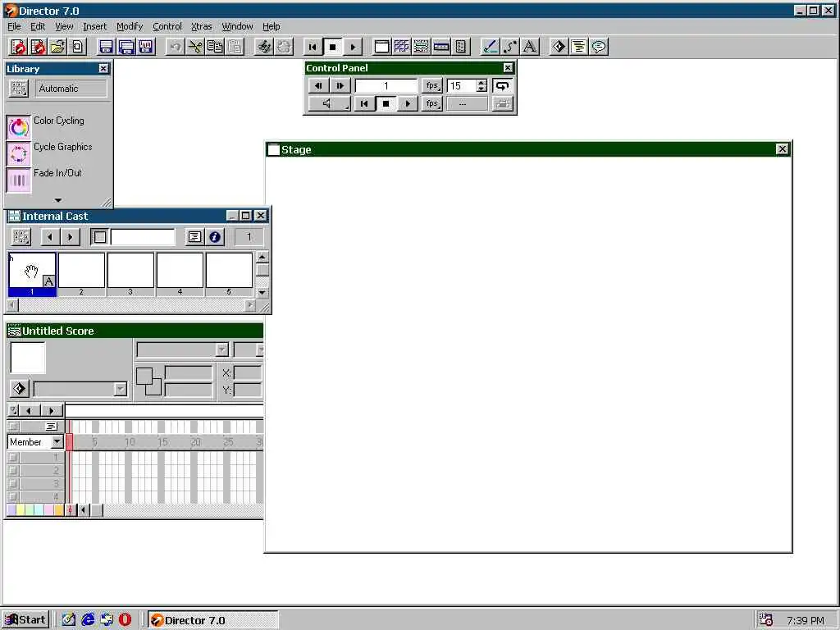Expand Library list with down arrow
Viewport: 840px width, 630px height.
click(x=58, y=200)
